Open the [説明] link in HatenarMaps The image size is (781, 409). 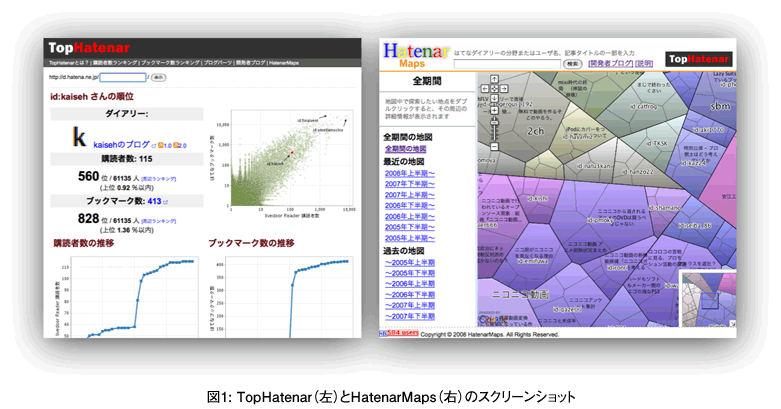[644, 63]
